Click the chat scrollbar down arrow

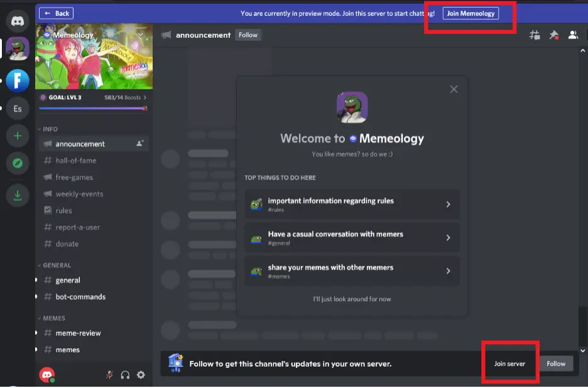click(582, 351)
